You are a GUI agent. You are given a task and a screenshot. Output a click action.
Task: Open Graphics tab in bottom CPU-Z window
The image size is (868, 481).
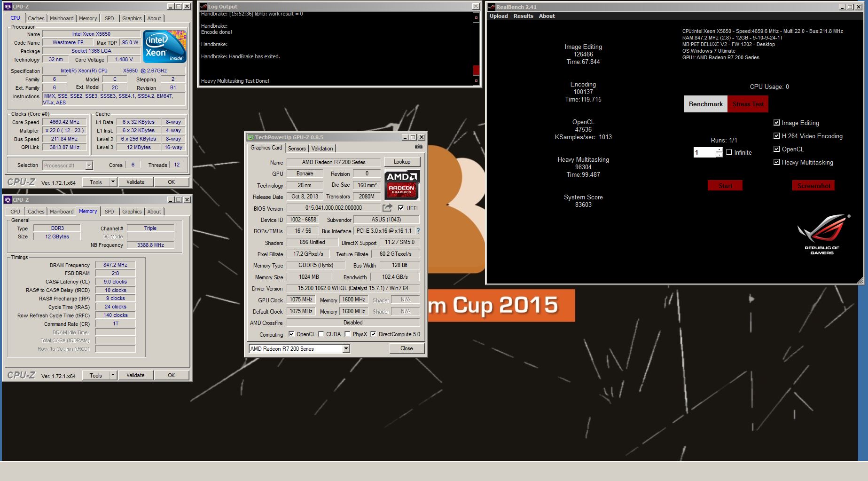[x=132, y=212]
